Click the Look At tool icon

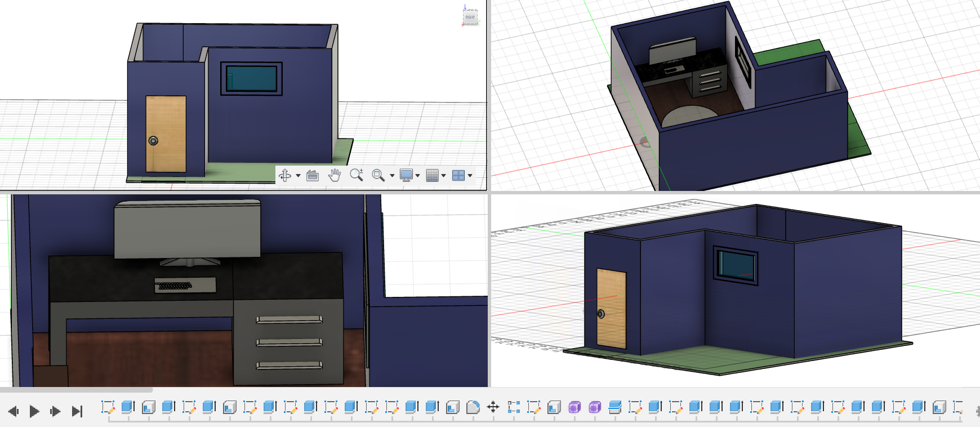pos(313,175)
